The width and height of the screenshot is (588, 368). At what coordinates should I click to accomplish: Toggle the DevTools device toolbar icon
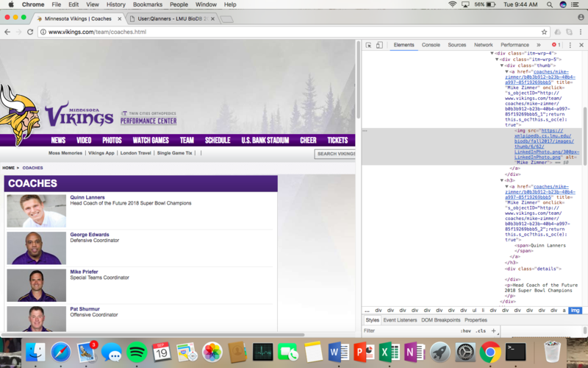379,45
